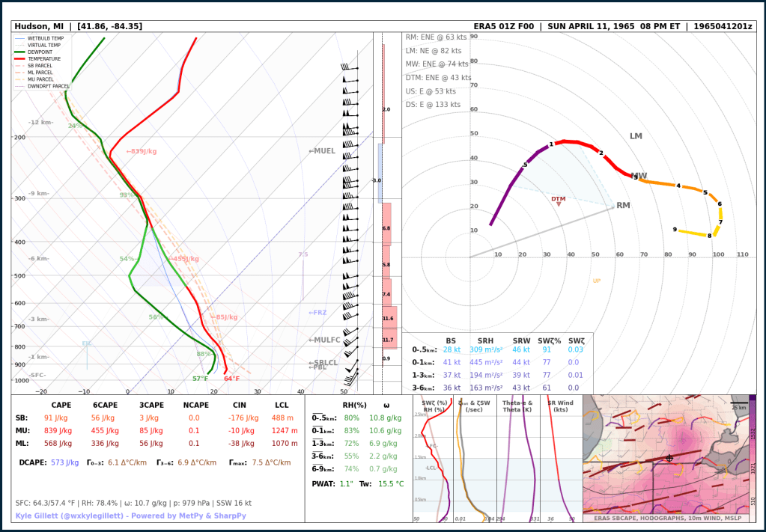766x532 pixels.
Task: Click the RM storm motion label on hodograph
Action: (623, 205)
